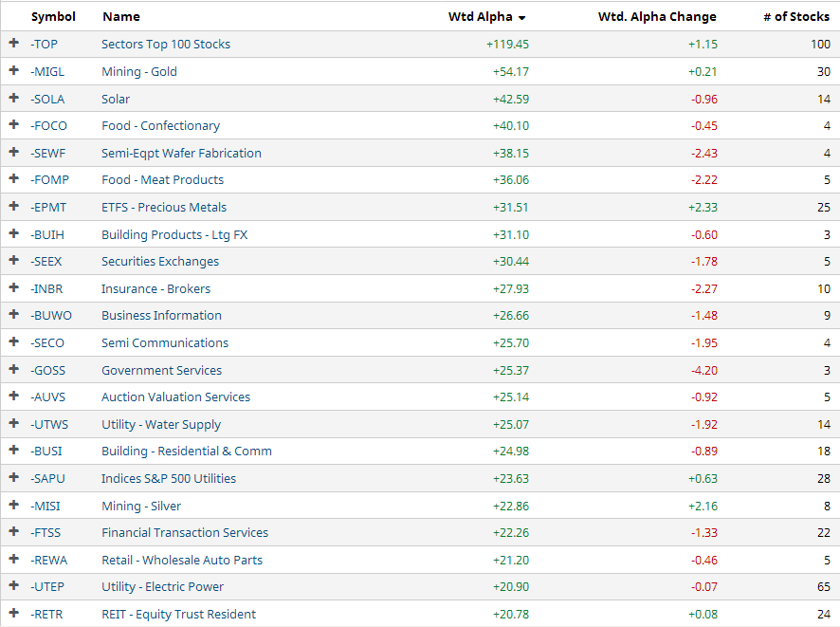The height and width of the screenshot is (627, 840).
Task: Open Business Information link
Action: [161, 316]
